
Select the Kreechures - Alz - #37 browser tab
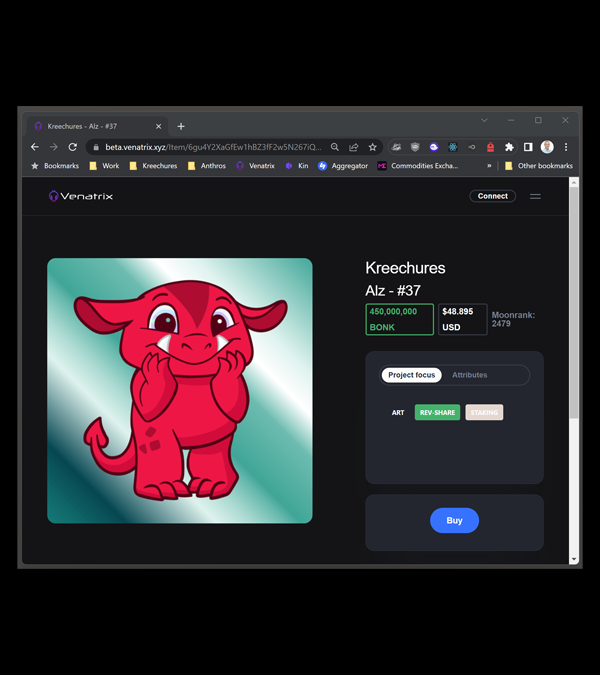(x=97, y=127)
